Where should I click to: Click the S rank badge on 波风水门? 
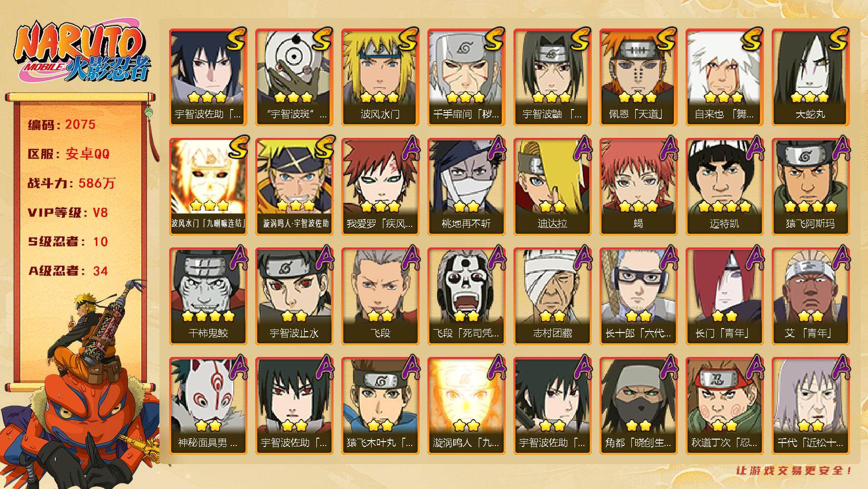pos(407,39)
